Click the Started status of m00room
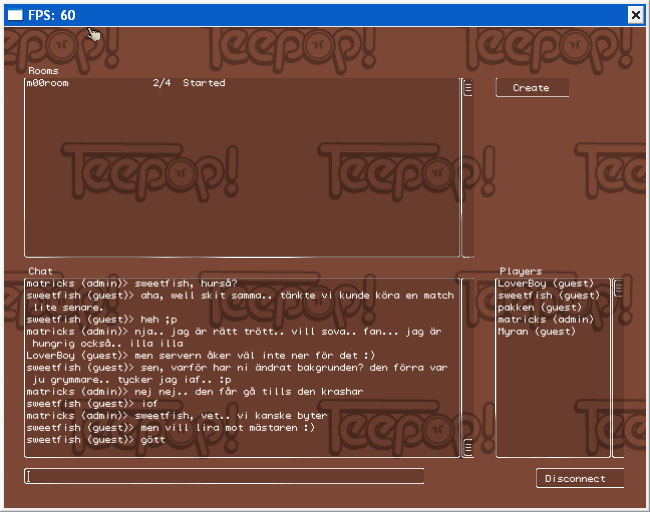Image resolution: width=650 pixels, height=512 pixels. 204,83
